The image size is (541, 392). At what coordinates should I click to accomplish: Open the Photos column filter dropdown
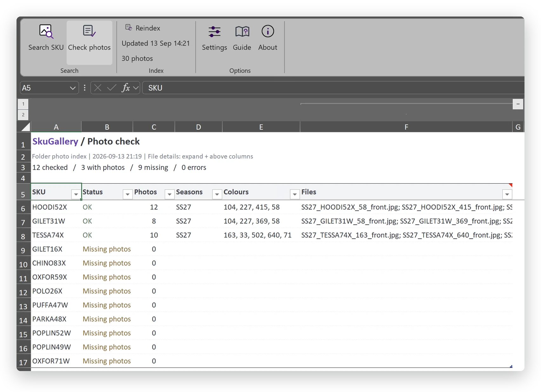(x=170, y=194)
